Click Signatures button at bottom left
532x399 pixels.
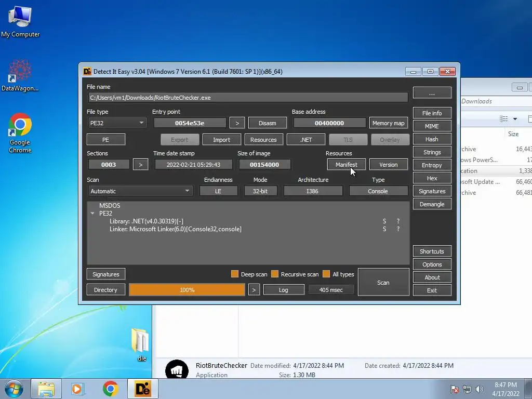tap(106, 274)
